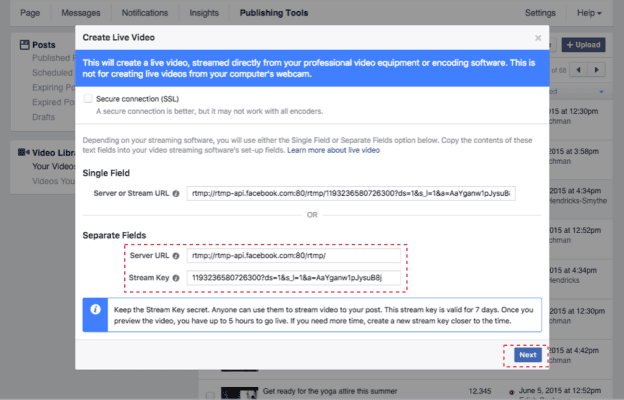
Task: Click the 12,345 reach value
Action: click(x=480, y=391)
